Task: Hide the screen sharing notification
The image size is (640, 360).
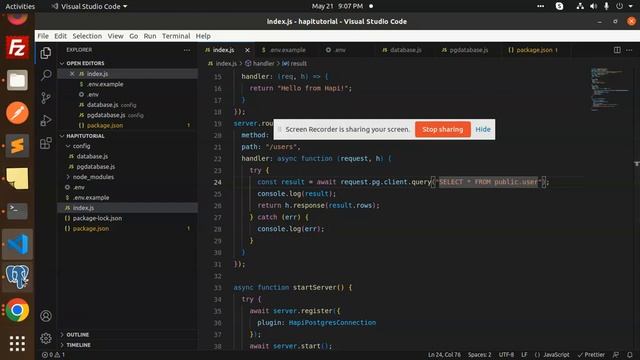Action: pyautogui.click(x=483, y=129)
